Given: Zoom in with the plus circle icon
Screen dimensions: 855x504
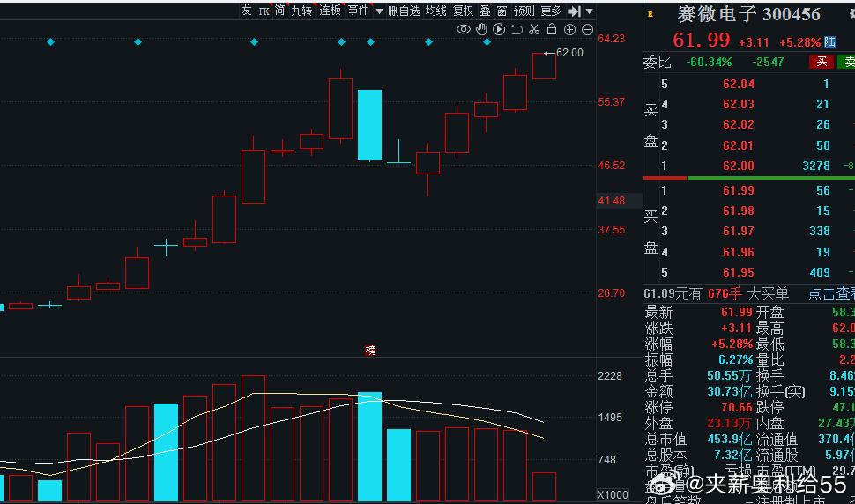Looking at the screenshot, I should point(569,30).
